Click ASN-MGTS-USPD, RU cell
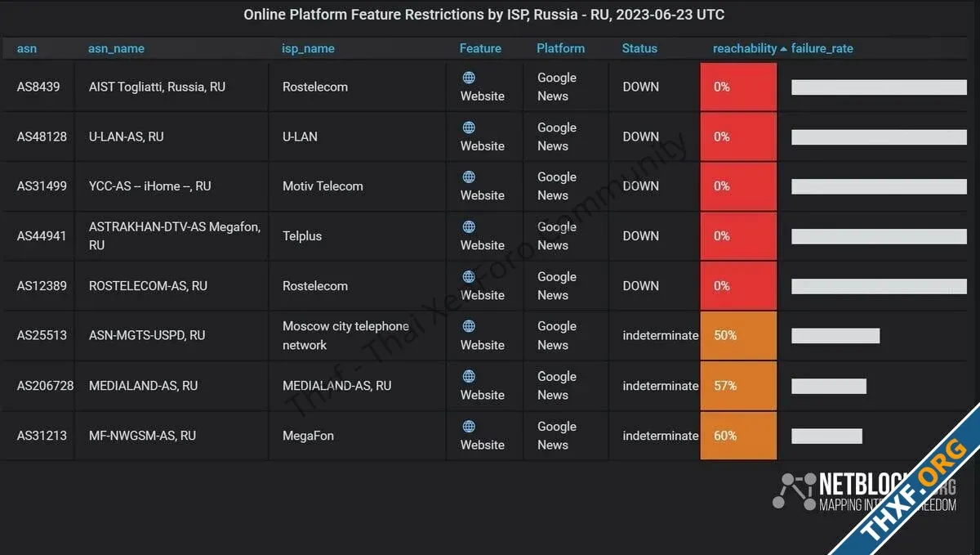980x555 pixels. tap(172, 335)
